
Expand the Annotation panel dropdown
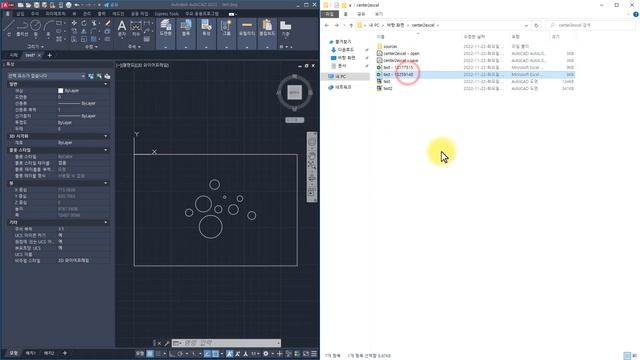pos(134,47)
